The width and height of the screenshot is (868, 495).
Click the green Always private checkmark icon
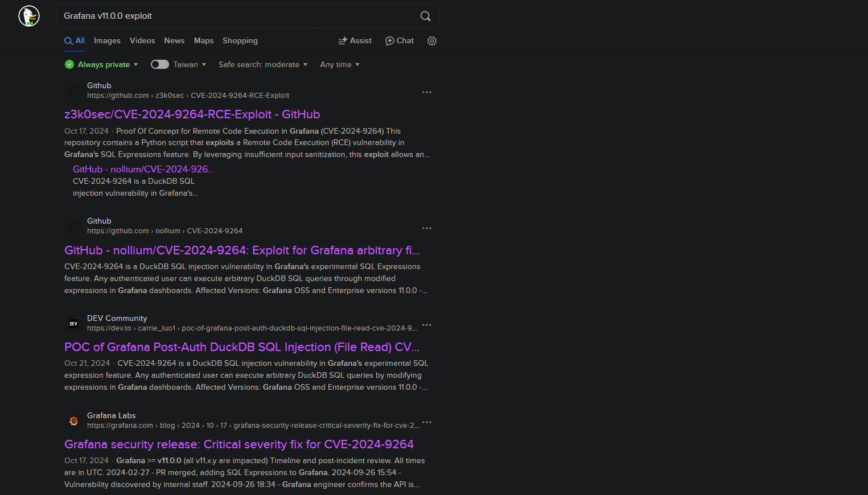[69, 64]
